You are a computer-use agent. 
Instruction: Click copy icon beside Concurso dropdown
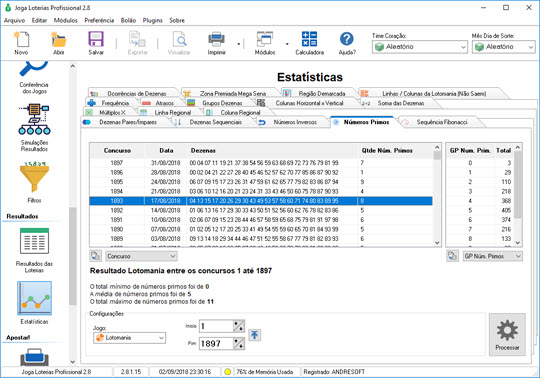pos(95,256)
